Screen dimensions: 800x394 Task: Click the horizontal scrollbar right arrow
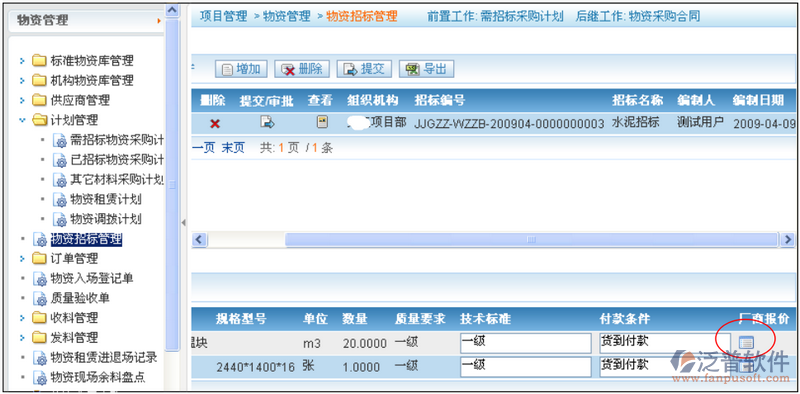[787, 239]
